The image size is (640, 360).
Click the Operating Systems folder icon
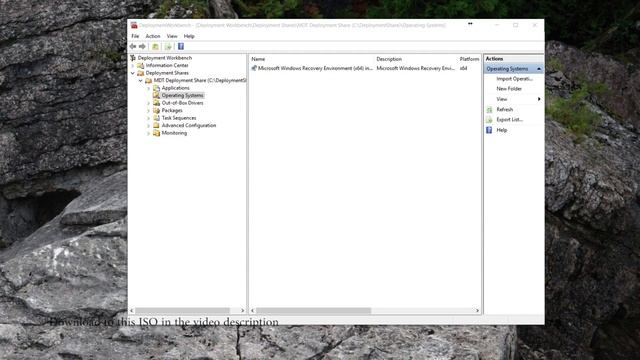click(x=156, y=96)
